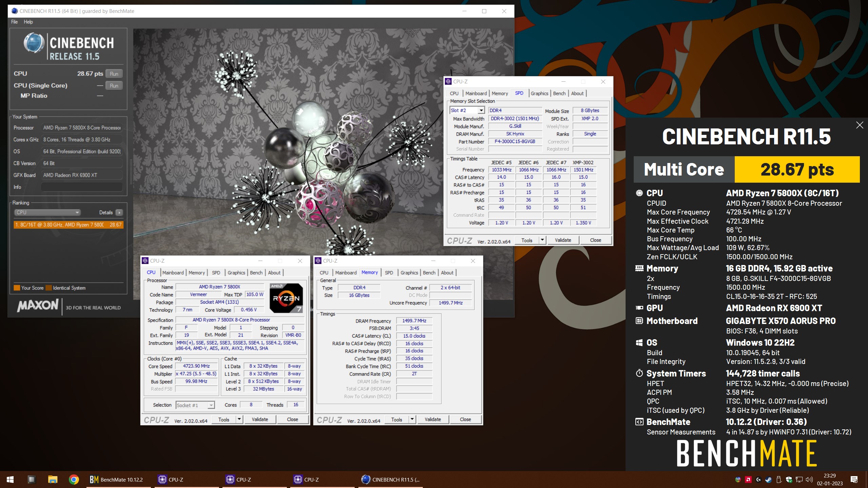Run the CPU benchmark in Cinebench
This screenshot has height=488, width=868.
[114, 74]
